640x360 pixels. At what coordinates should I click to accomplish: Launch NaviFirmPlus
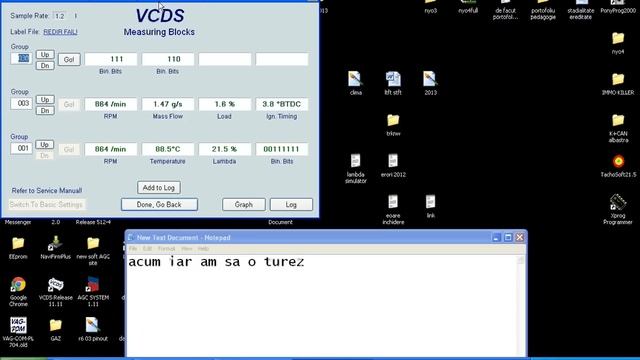tap(56, 244)
